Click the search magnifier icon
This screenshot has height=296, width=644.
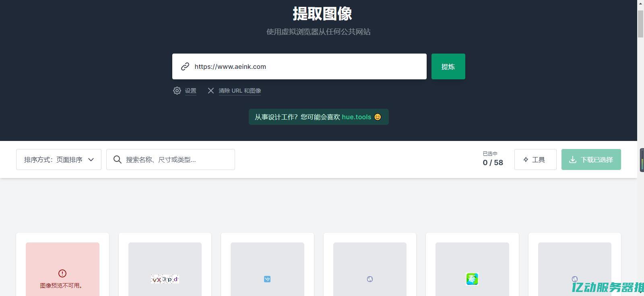click(x=118, y=159)
